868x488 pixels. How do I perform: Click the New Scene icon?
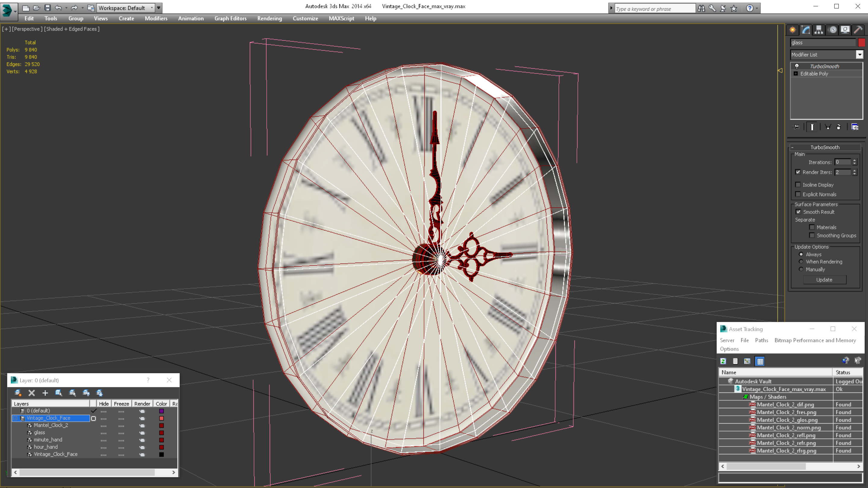pos(26,8)
